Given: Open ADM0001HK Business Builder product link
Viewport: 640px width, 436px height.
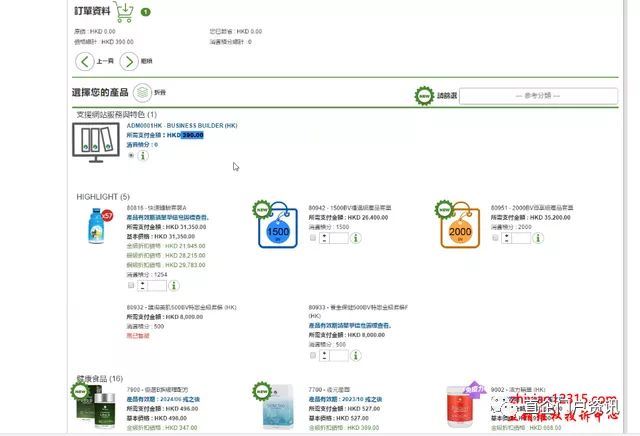Looking at the screenshot, I should [x=182, y=126].
